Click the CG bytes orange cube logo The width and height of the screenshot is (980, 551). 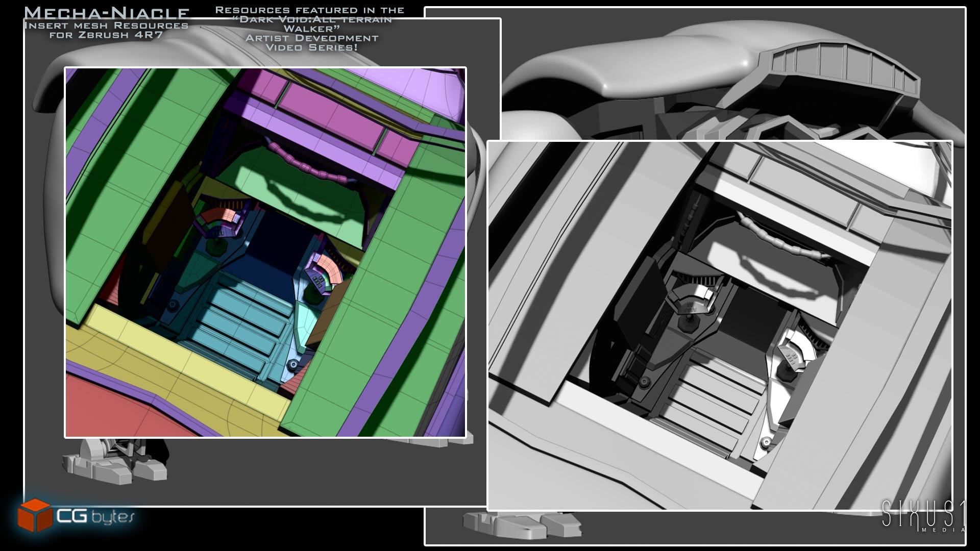point(34,514)
